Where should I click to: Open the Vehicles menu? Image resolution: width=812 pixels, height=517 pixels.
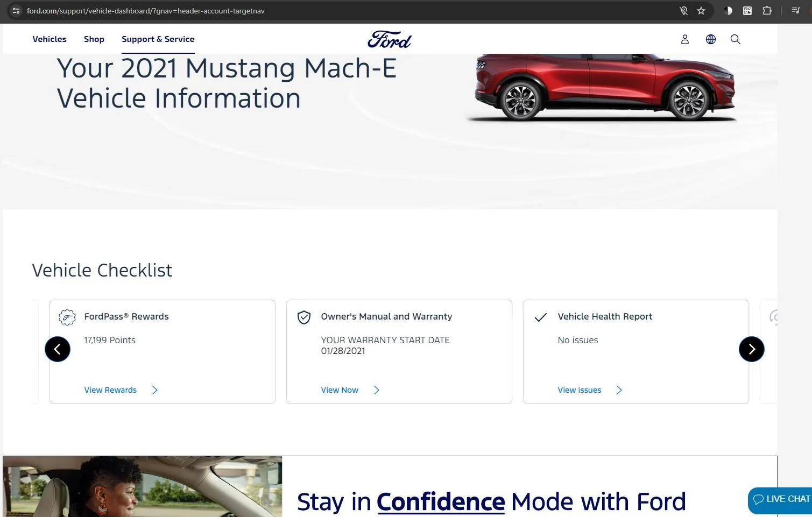[x=50, y=39]
